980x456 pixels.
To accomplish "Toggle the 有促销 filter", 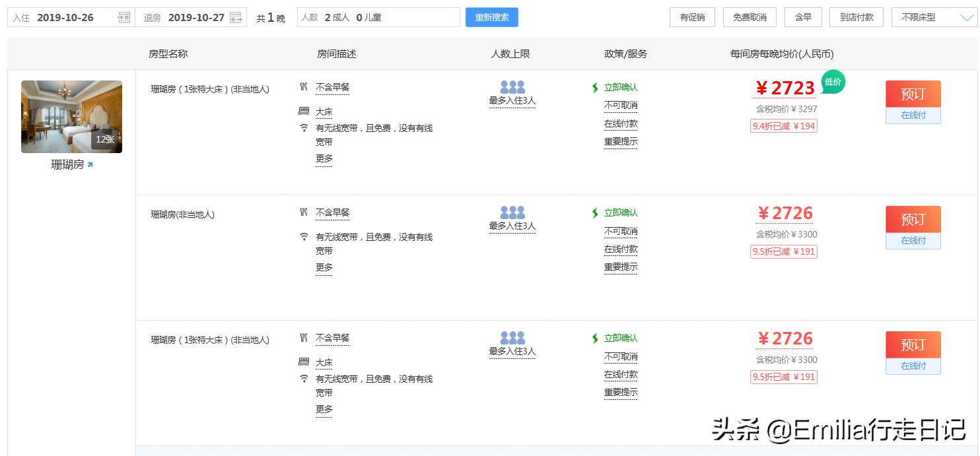I will point(692,17).
